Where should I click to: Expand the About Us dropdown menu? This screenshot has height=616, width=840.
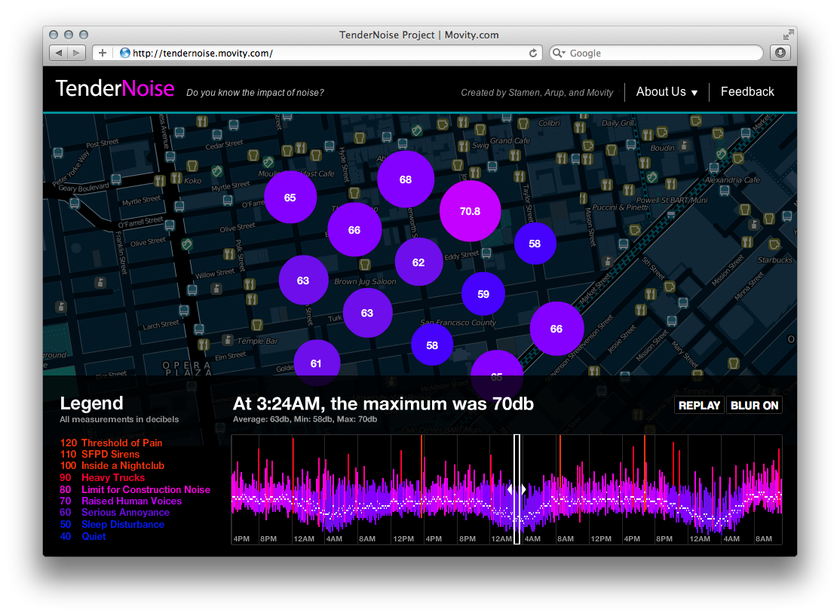(x=667, y=92)
